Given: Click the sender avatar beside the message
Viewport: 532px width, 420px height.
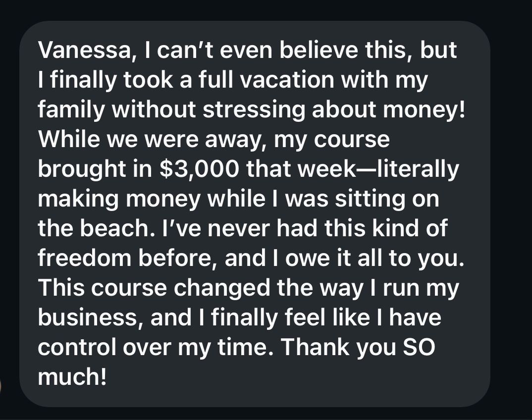Looking at the screenshot, I should coord(0,386).
